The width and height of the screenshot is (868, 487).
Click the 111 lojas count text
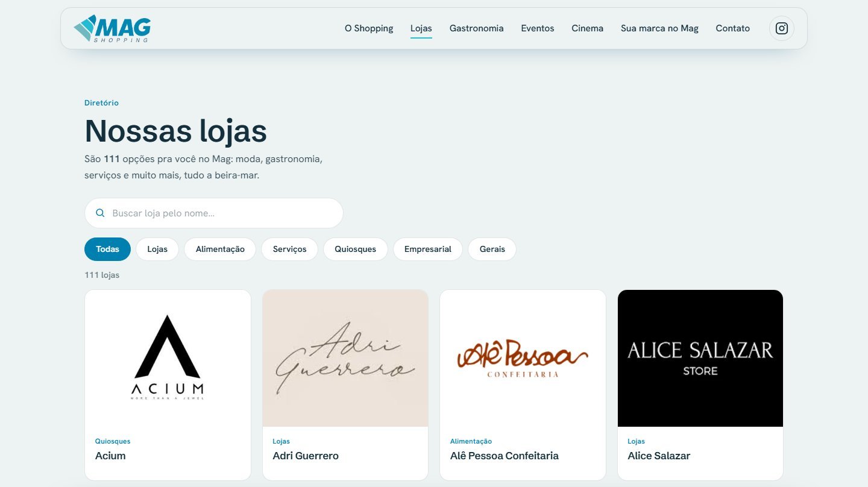pyautogui.click(x=102, y=275)
